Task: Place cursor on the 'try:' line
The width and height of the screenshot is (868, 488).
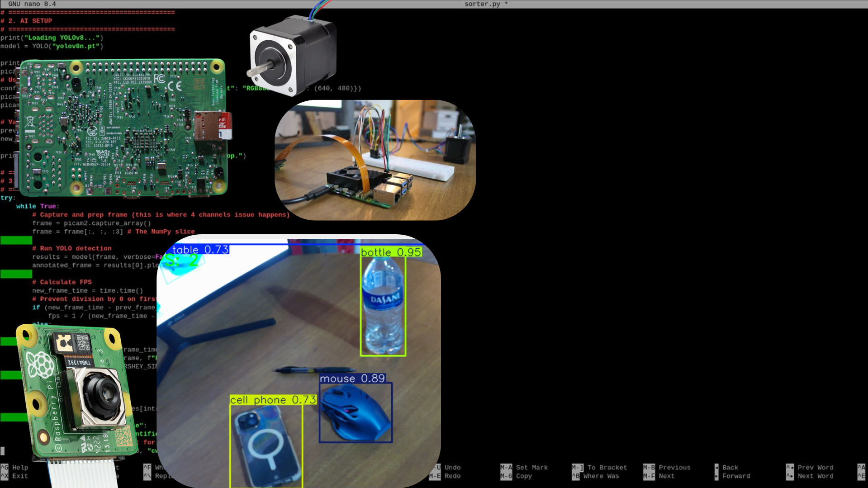Action: pyautogui.click(x=8, y=198)
